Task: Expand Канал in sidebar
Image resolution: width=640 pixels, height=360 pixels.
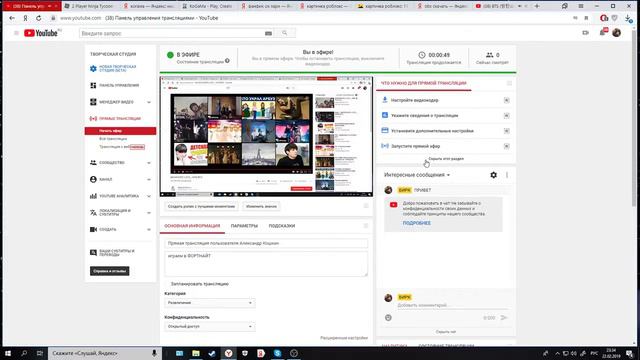Action: click(x=149, y=180)
